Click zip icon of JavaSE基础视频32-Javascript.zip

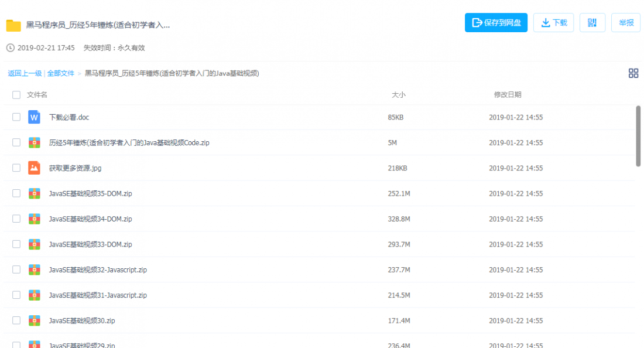(34, 270)
